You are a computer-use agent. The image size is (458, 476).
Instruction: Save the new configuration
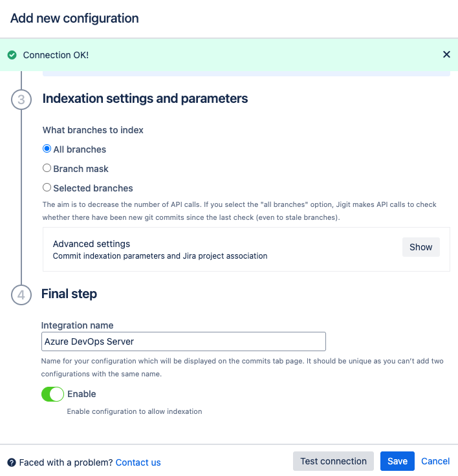click(397, 461)
